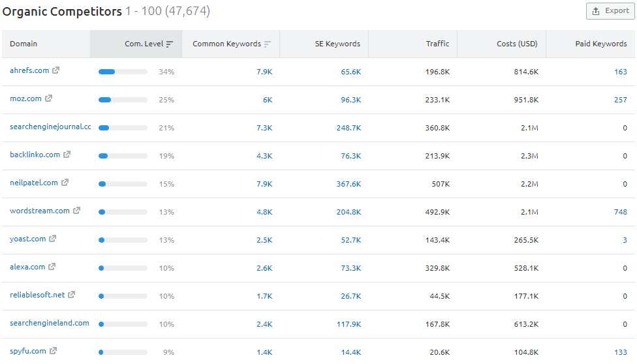Sort by Com. Level sort icon
This screenshot has width=637, height=364.
170,44
